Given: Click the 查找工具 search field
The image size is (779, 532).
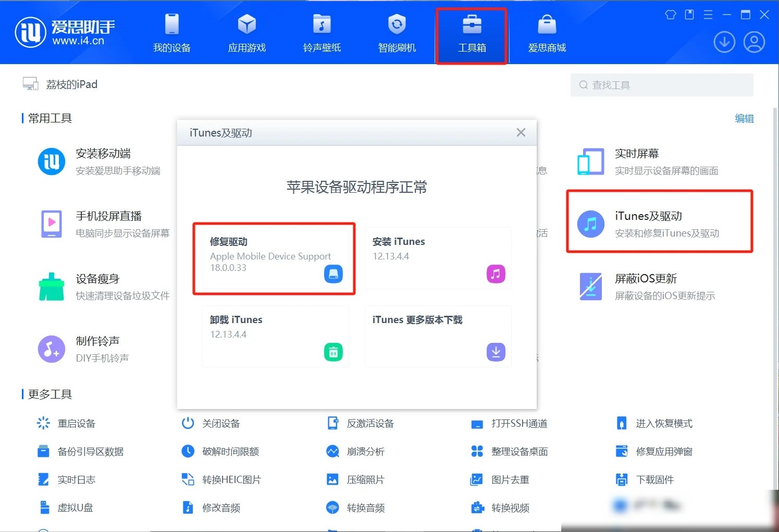Looking at the screenshot, I should click(662, 84).
